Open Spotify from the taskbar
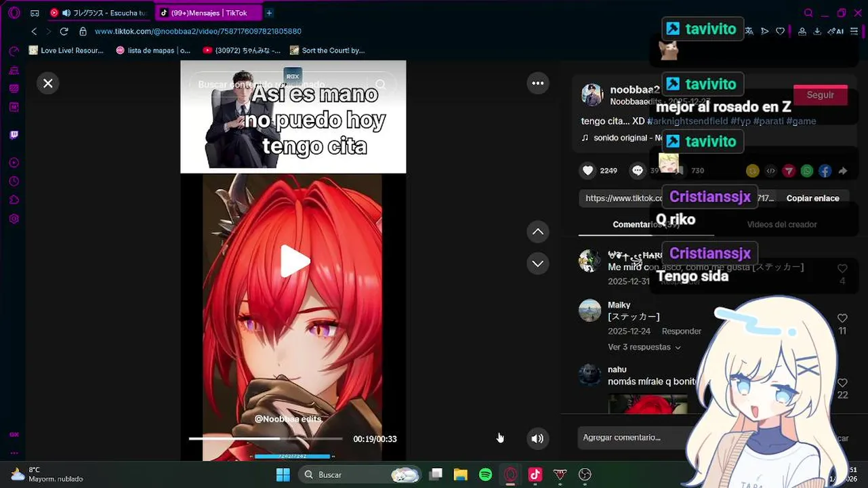Viewport: 868px width, 488px height. [x=485, y=474]
